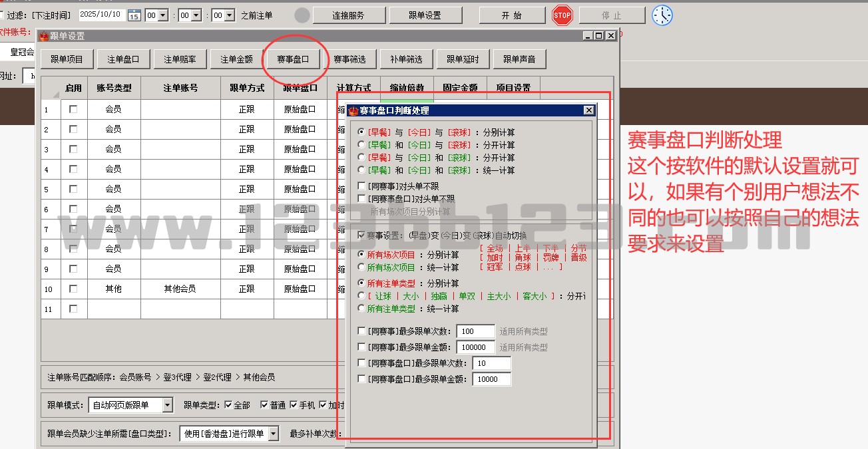Expand the 跟单模式 dropdown
The image size is (868, 449).
coord(167,405)
